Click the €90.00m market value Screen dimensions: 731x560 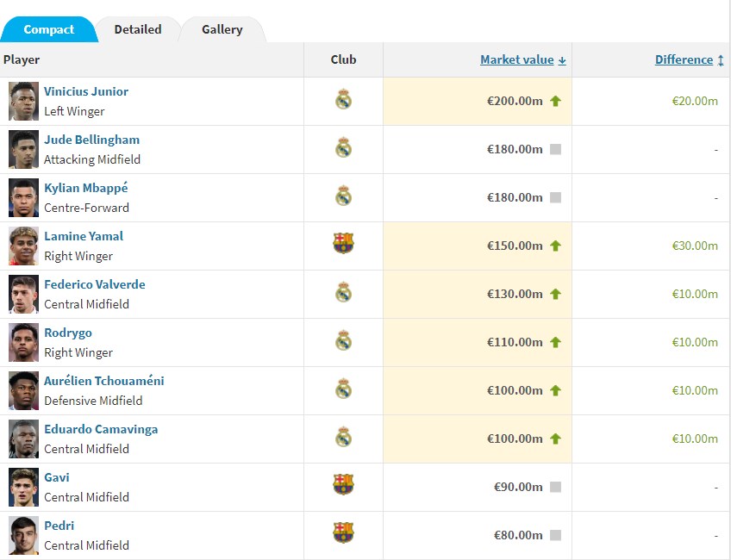coord(518,487)
